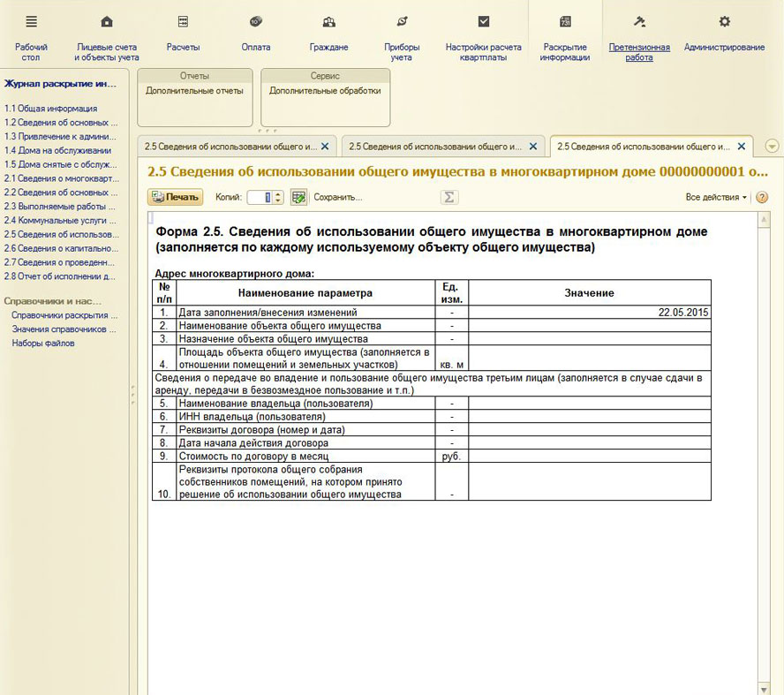Click the Печать button

(x=175, y=197)
